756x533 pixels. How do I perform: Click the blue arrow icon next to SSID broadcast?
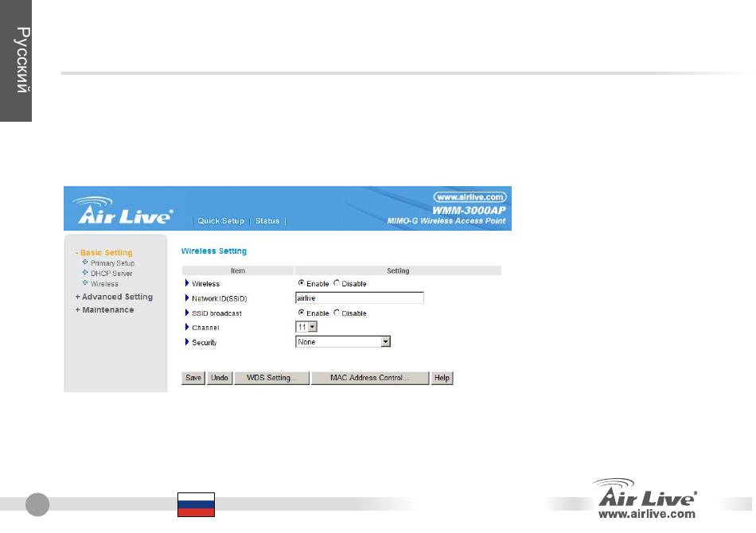point(187,313)
